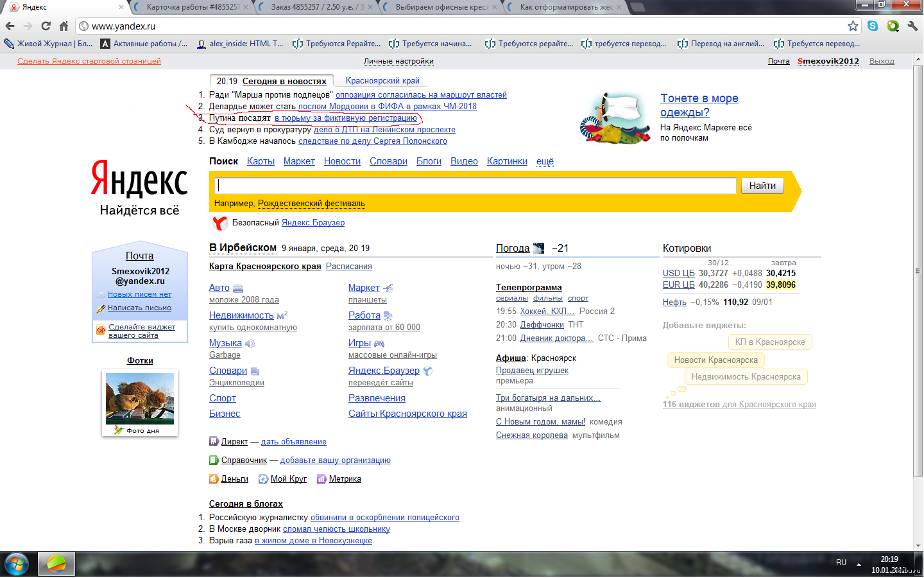Click the scrollbar down arrow
Image resolution: width=924 pixels, height=578 pixels.
point(918,546)
